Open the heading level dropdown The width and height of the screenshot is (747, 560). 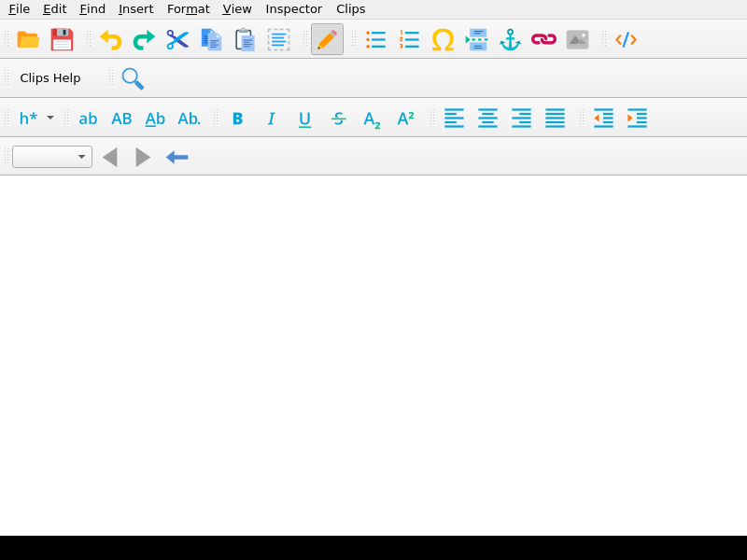point(35,119)
